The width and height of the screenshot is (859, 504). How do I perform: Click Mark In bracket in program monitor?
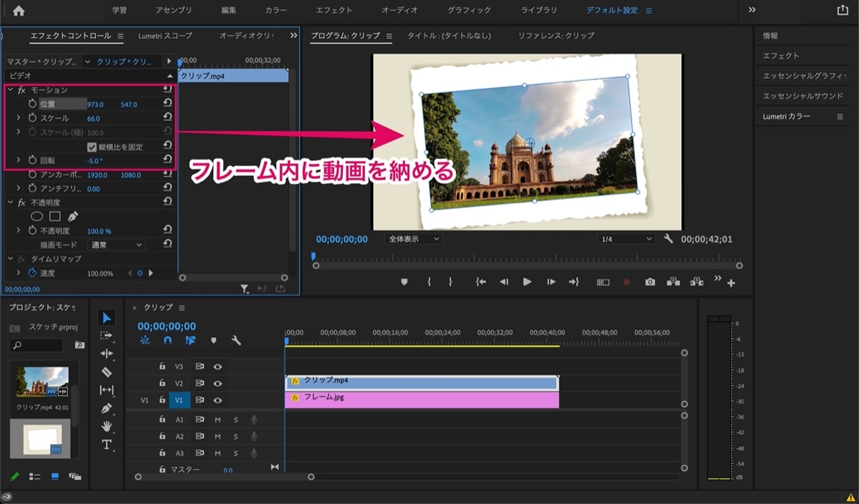[428, 282]
